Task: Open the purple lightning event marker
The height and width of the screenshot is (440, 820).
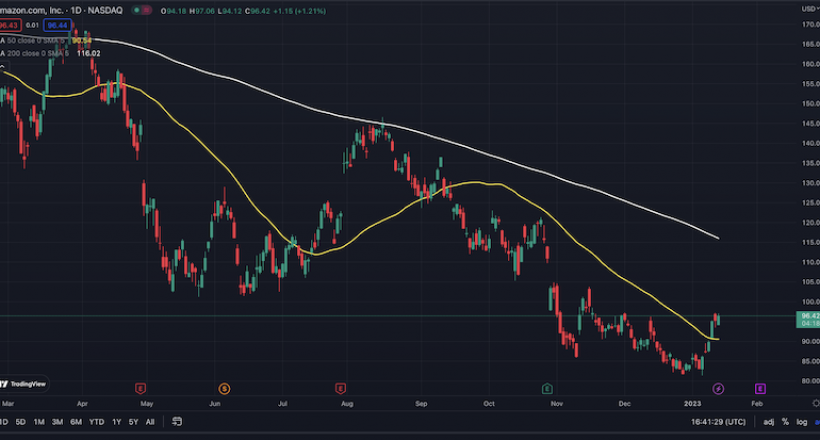Action: click(718, 388)
